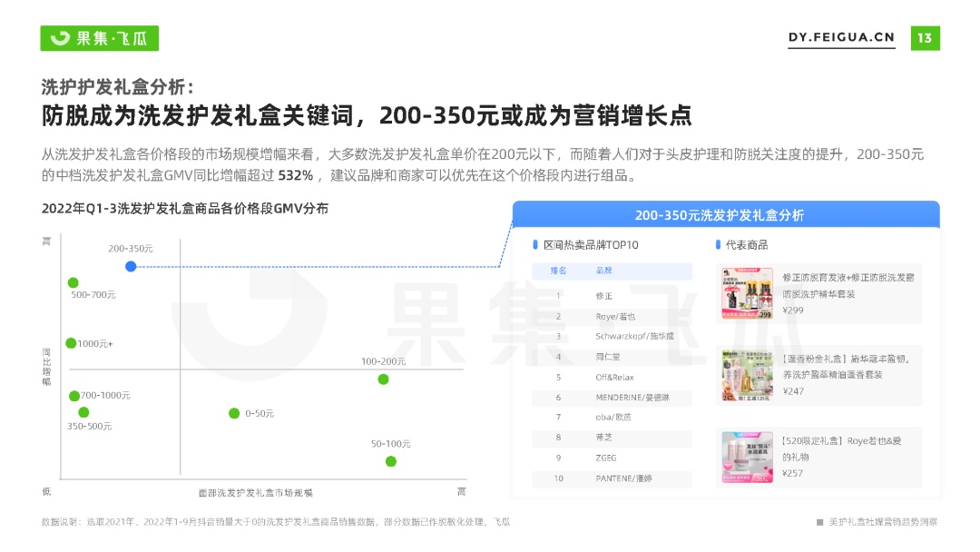Click the 100-200元 scatter point
This screenshot has height=552, width=980.
(384, 379)
